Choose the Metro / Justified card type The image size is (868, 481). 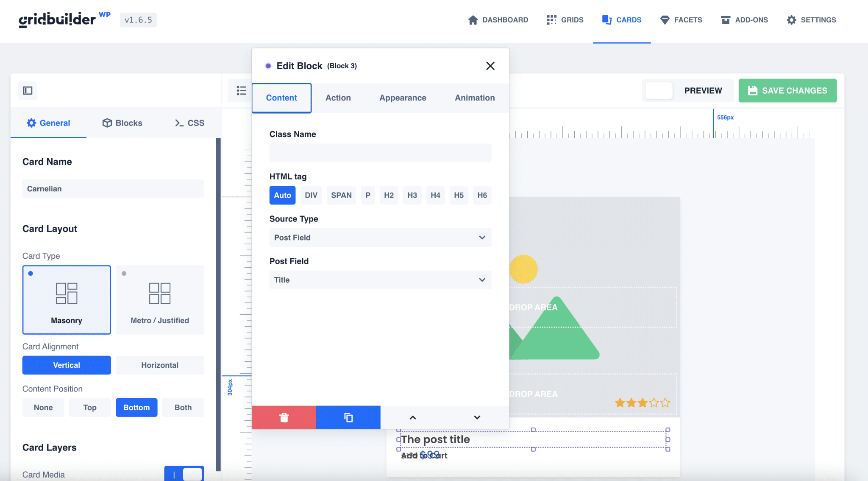click(x=160, y=300)
